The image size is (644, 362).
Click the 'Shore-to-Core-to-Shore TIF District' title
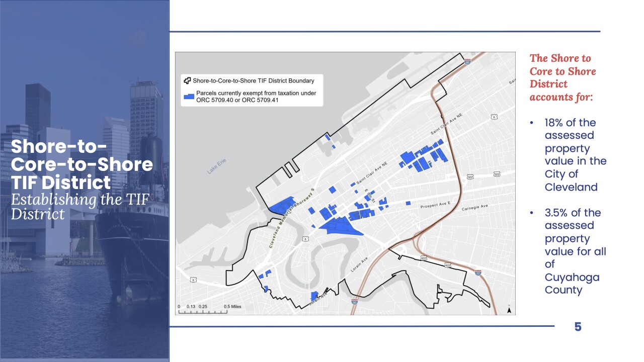click(82, 164)
